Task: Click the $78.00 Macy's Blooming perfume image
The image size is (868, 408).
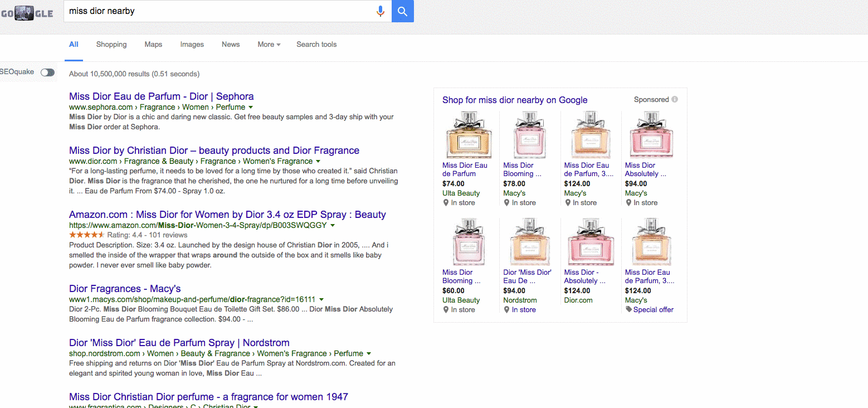Action: [529, 135]
